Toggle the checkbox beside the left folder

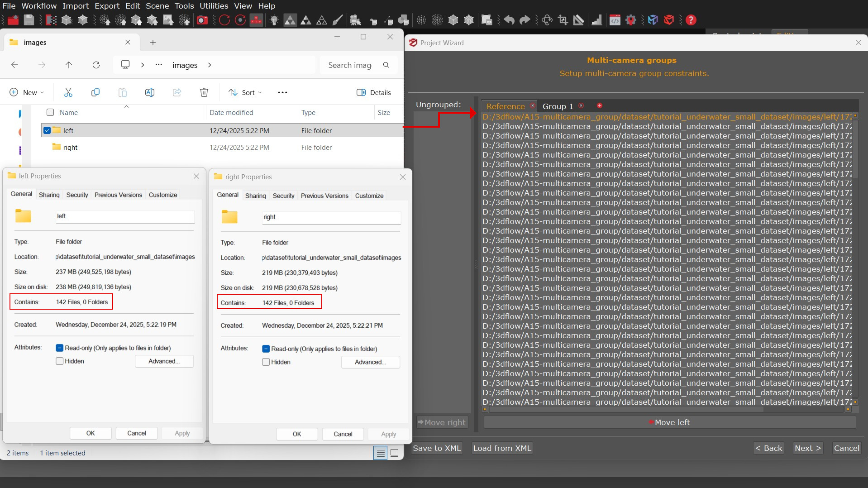click(x=47, y=130)
